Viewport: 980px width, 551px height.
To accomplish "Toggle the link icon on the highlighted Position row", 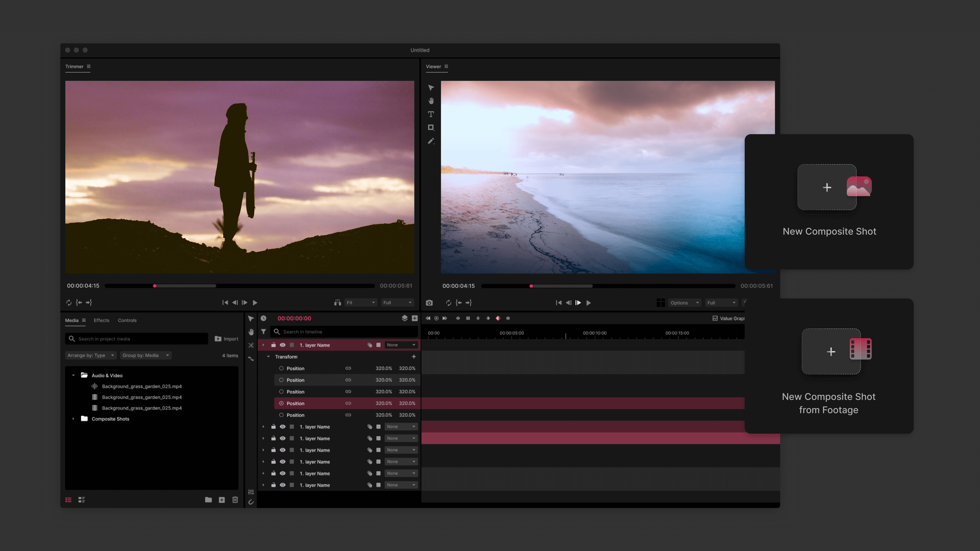I will 348,403.
